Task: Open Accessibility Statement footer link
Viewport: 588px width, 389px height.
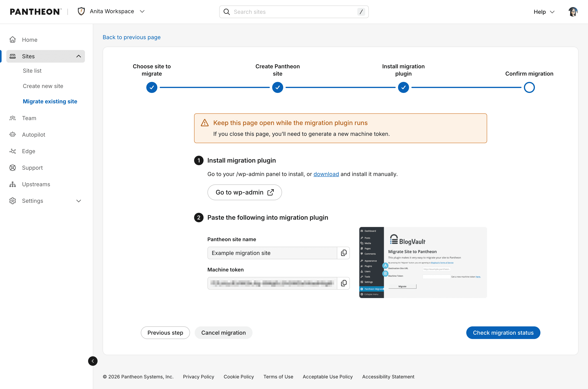Action: coord(388,377)
